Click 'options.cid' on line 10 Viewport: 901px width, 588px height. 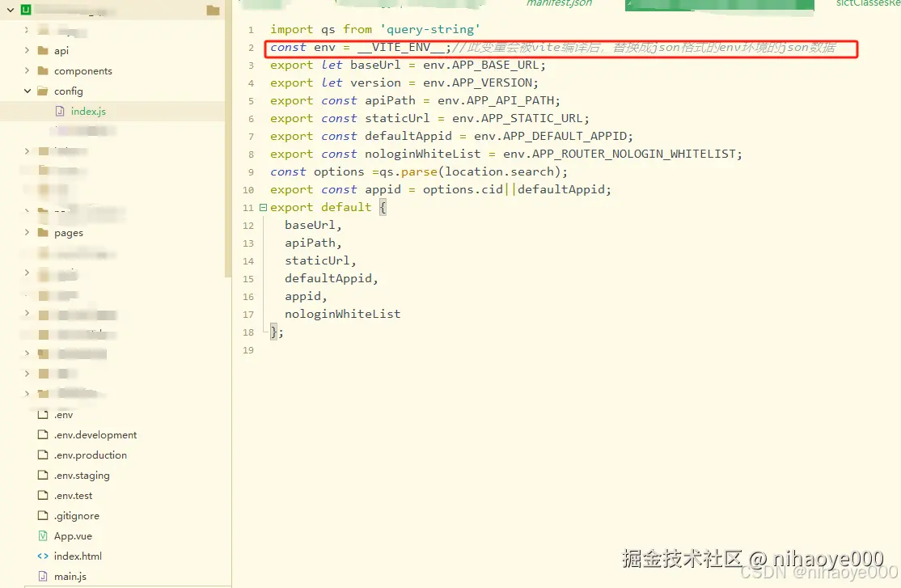pos(463,190)
